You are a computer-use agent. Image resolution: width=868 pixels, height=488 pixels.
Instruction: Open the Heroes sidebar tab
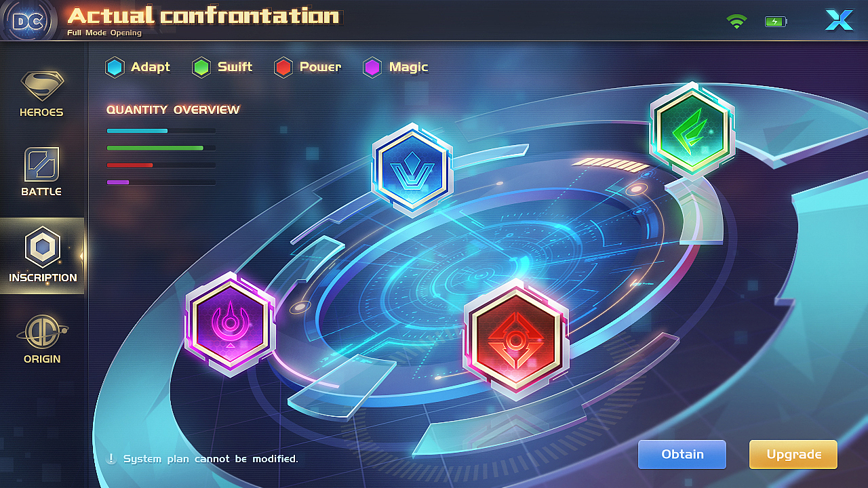(x=42, y=94)
